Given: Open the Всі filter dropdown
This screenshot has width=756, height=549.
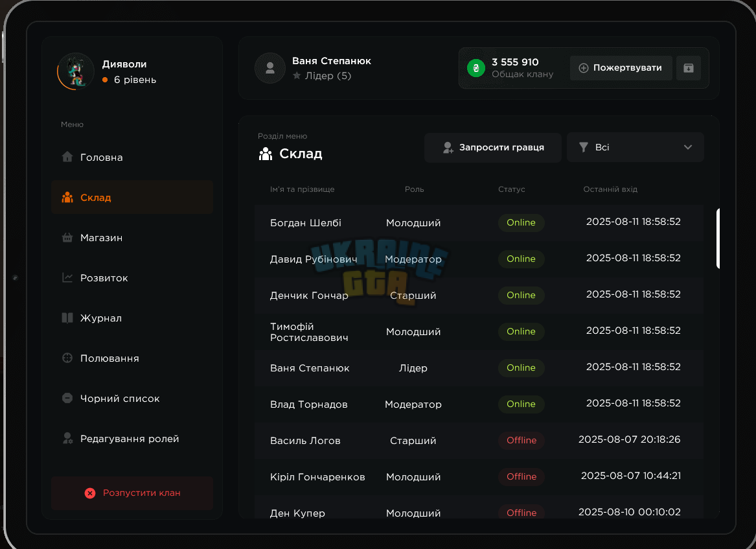Looking at the screenshot, I should click(x=636, y=147).
